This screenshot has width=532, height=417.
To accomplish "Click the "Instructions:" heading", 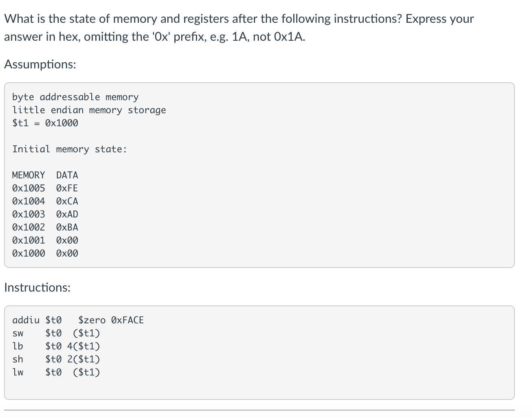I will pyautogui.click(x=37, y=288).
